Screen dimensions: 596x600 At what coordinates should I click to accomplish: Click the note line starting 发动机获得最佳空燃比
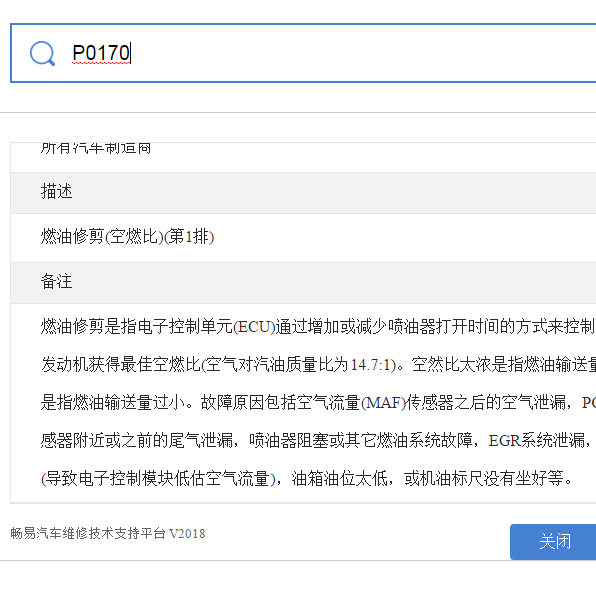pos(318,365)
